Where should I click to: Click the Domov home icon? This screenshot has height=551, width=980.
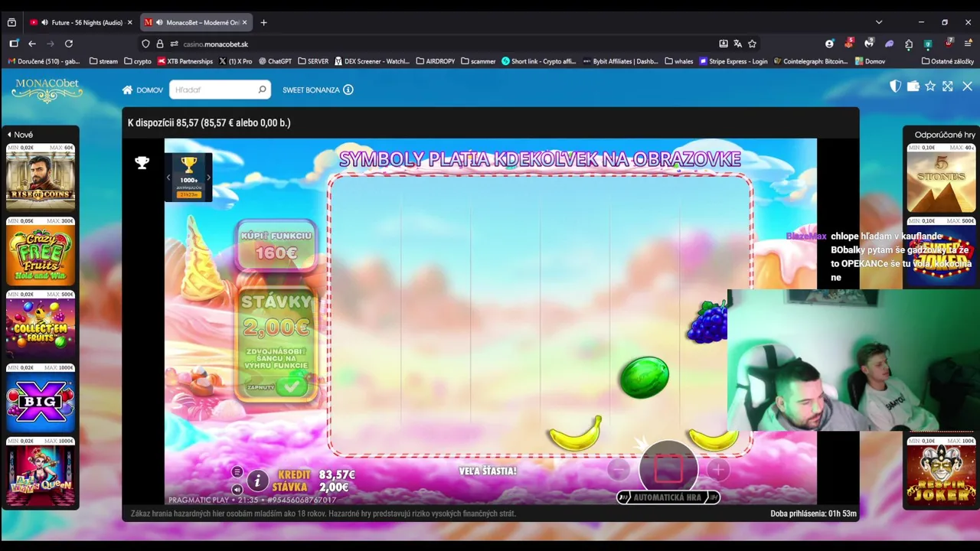[128, 90]
